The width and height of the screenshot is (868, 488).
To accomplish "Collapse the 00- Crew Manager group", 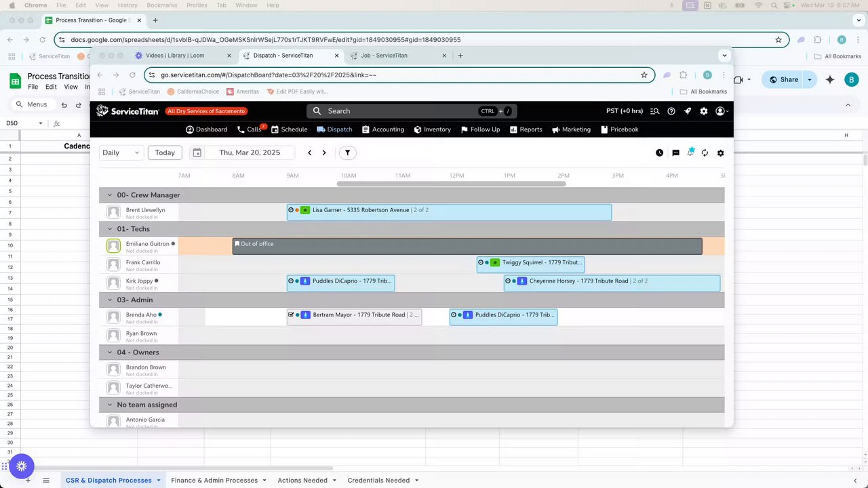I will (x=109, y=195).
